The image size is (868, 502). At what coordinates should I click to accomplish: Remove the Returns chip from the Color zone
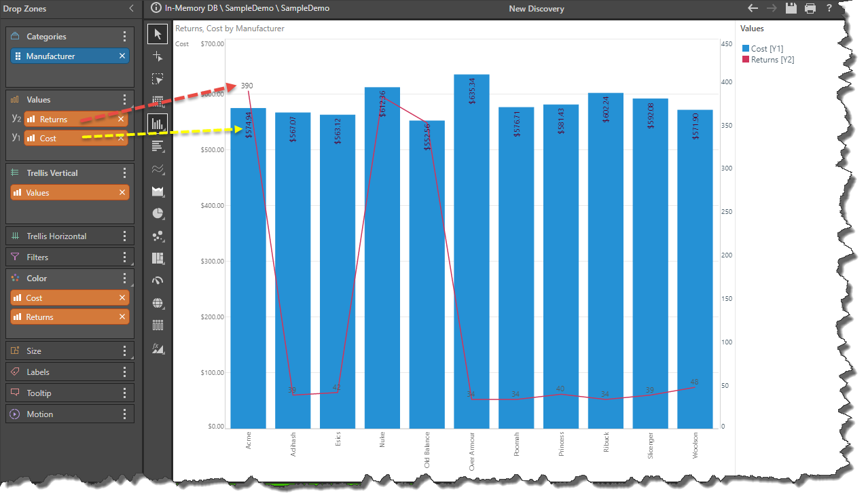pyautogui.click(x=122, y=317)
